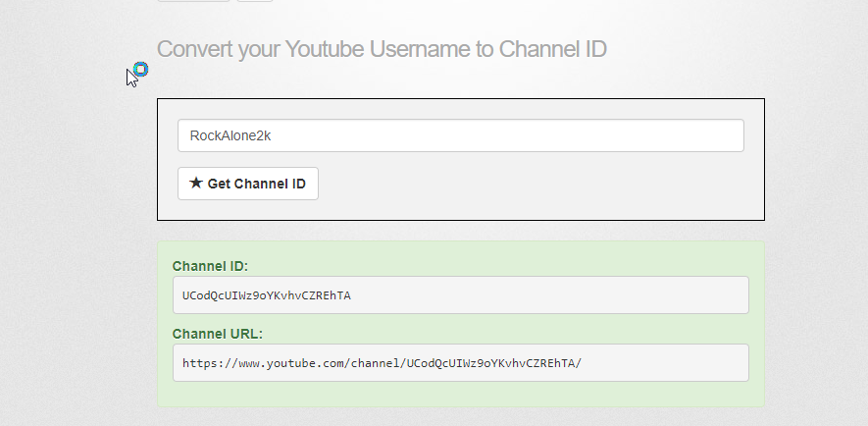The width and height of the screenshot is (868, 426).
Task: Click the https://www.youtube.com text in Channel URL
Action: (256, 363)
